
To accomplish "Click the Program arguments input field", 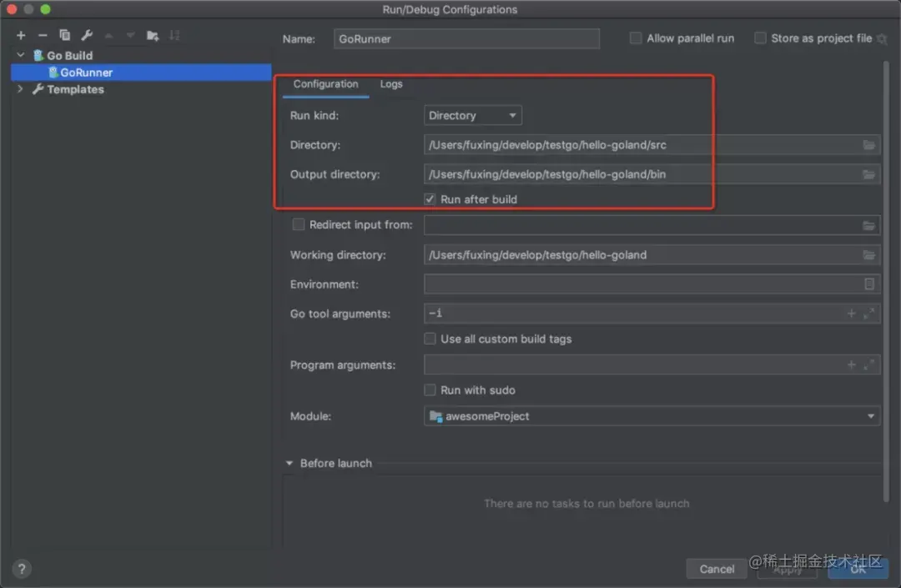I will point(652,364).
